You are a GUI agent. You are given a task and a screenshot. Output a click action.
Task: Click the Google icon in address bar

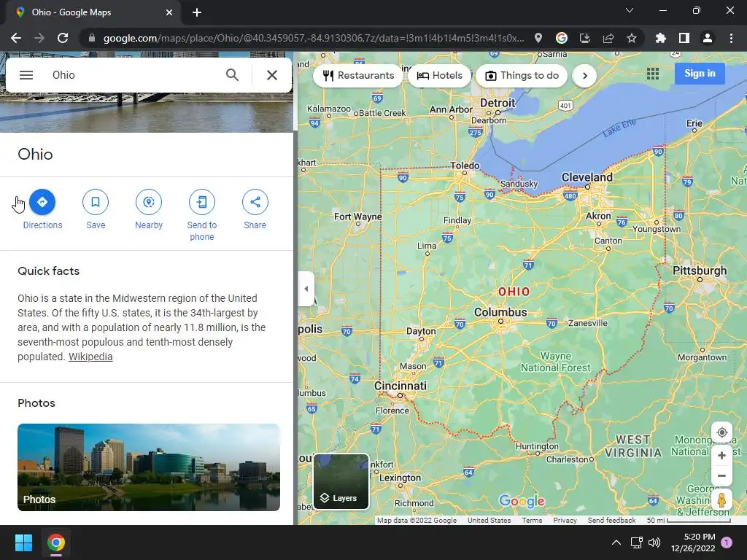click(x=562, y=38)
